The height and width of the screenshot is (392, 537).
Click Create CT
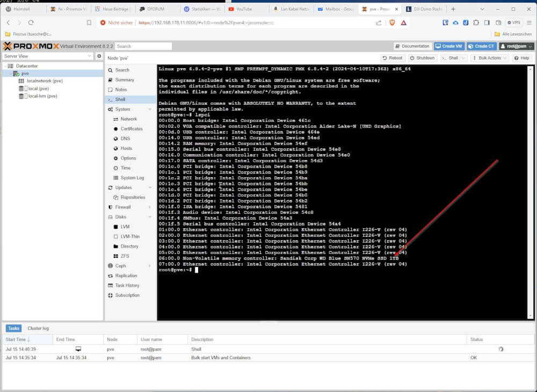pos(482,46)
